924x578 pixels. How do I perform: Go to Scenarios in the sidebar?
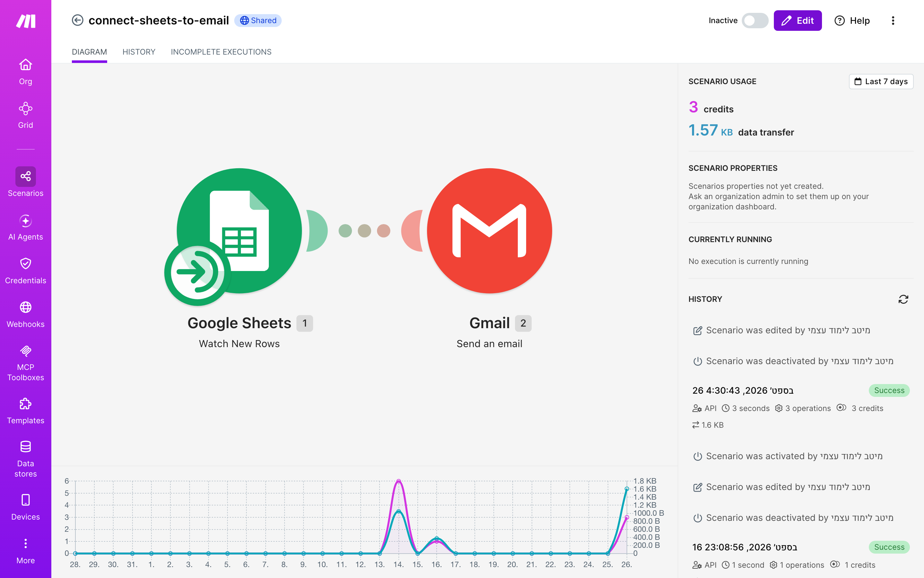click(26, 182)
